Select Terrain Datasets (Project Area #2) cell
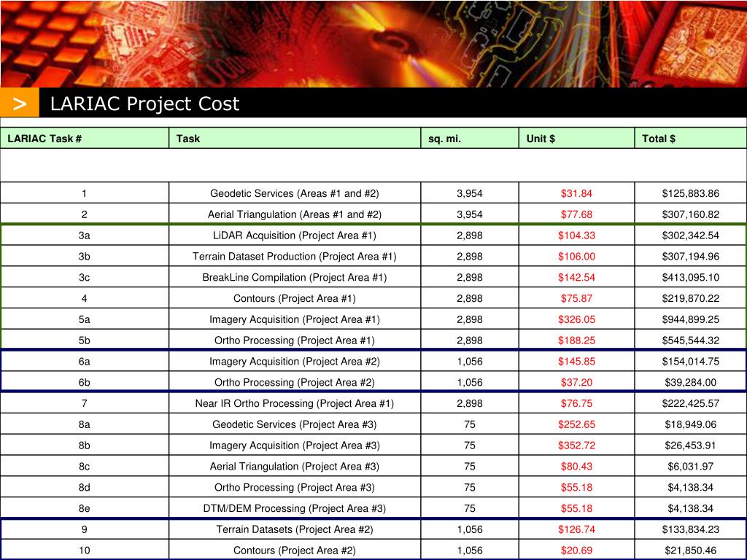 [x=295, y=529]
